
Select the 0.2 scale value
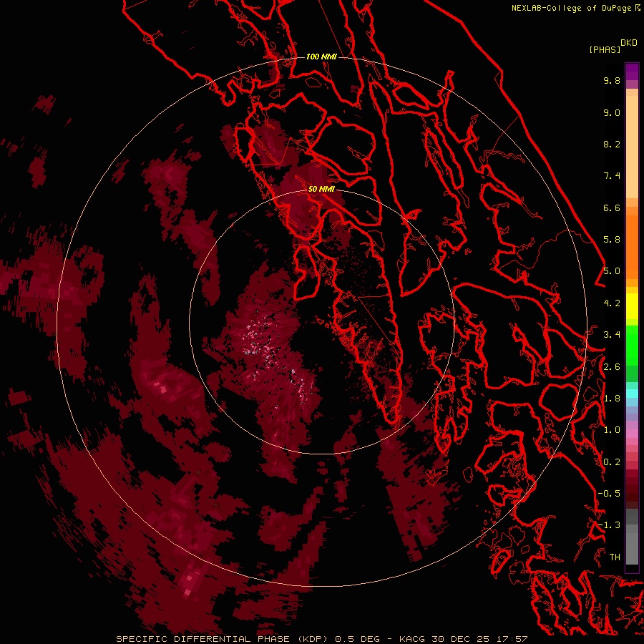click(x=612, y=462)
